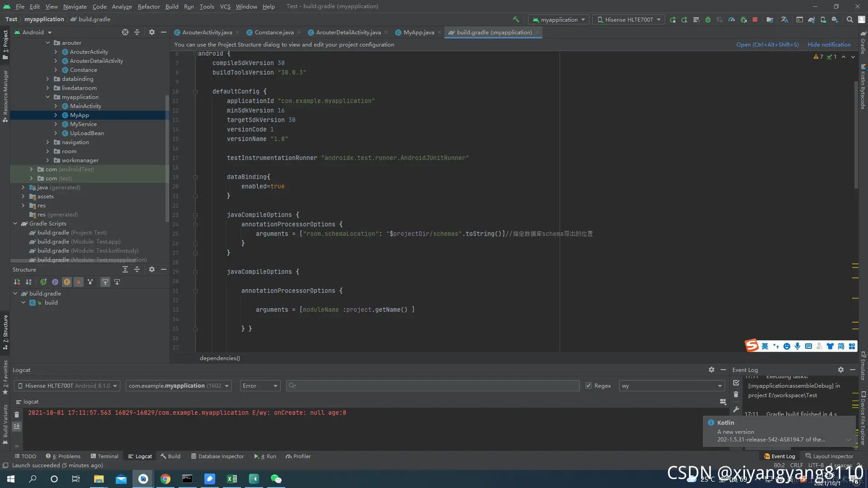Open the Error log level dropdown
The height and width of the screenshot is (488, 868).
click(x=260, y=385)
